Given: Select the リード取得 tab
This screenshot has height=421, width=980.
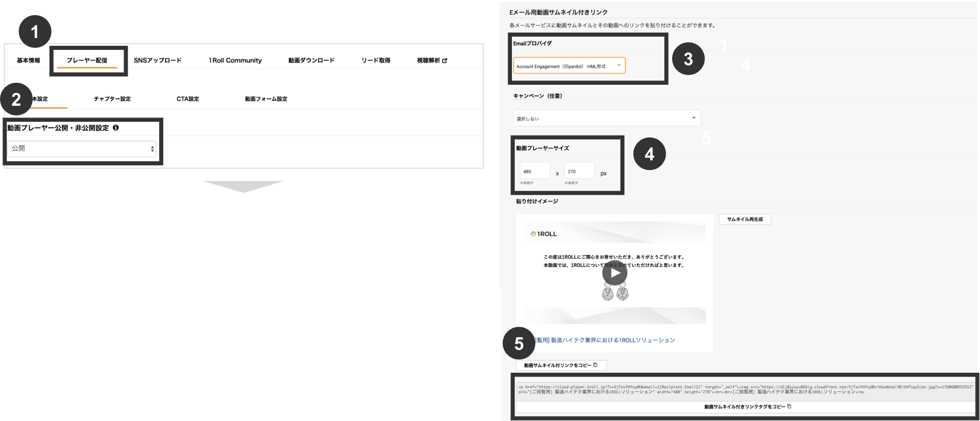Looking at the screenshot, I should 376,60.
